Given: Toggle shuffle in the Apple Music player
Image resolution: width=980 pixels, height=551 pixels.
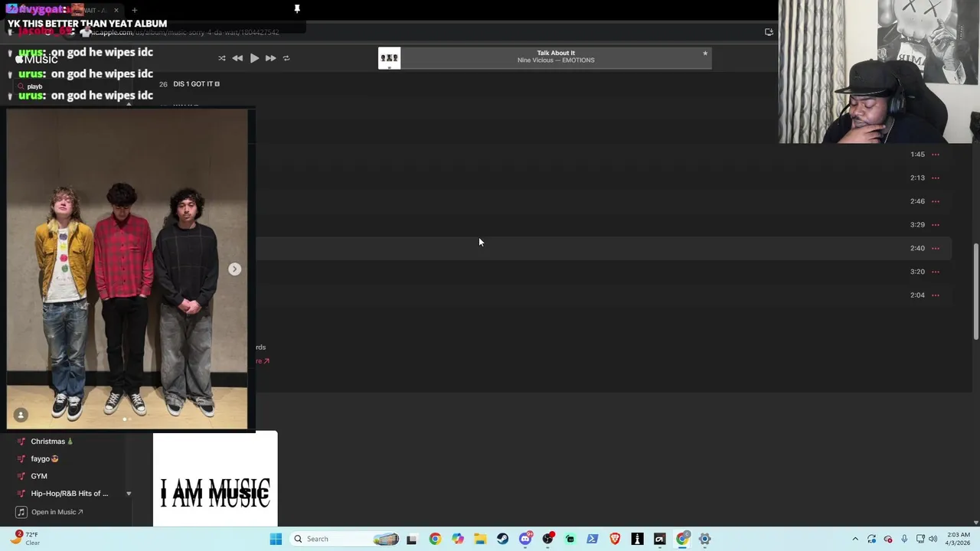Looking at the screenshot, I should tap(222, 58).
